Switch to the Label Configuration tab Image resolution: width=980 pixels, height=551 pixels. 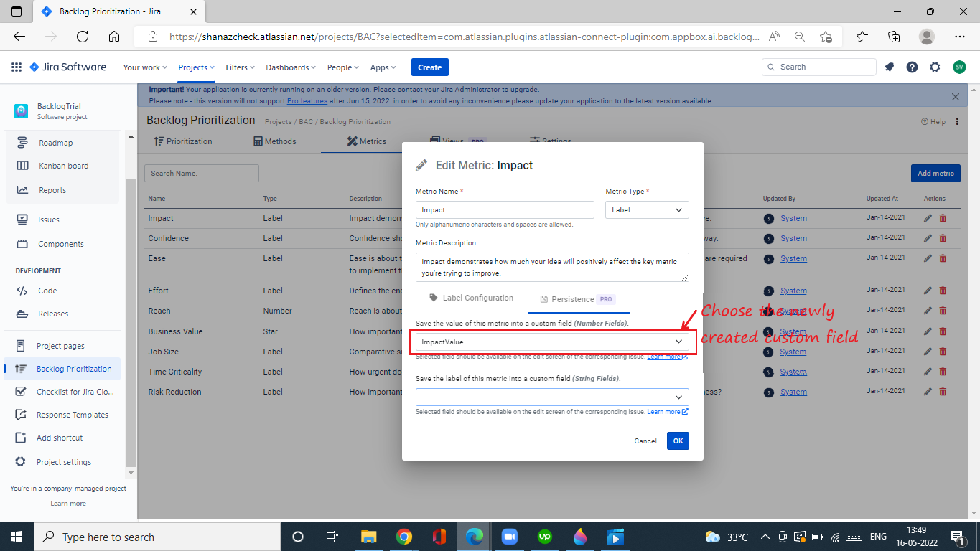coord(472,298)
